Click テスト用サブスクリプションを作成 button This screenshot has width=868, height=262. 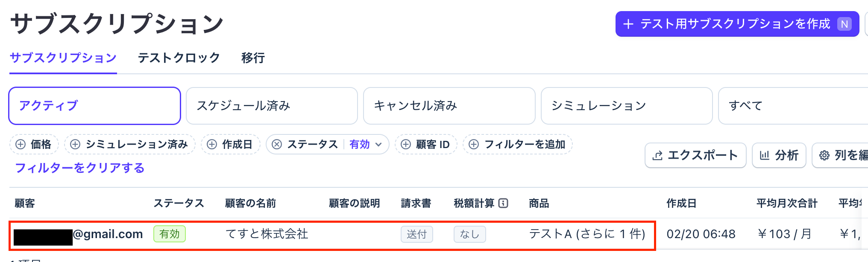click(737, 24)
